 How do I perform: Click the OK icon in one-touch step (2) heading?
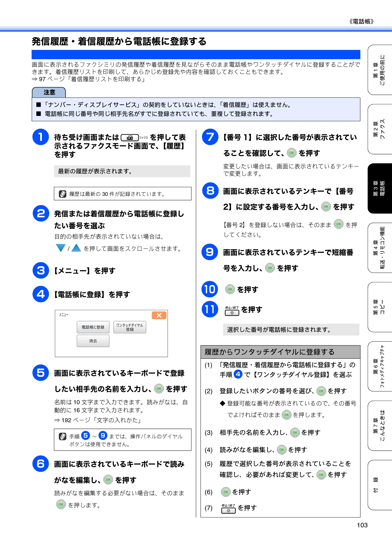(x=321, y=391)
